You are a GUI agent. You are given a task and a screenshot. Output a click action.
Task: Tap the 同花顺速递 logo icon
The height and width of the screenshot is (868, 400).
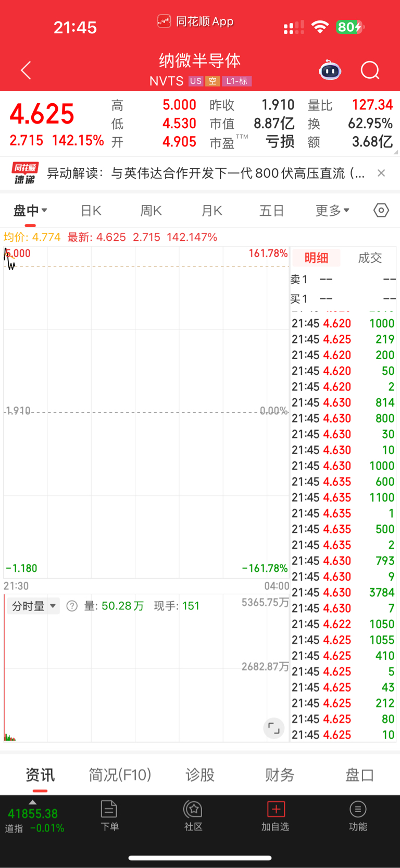25,173
